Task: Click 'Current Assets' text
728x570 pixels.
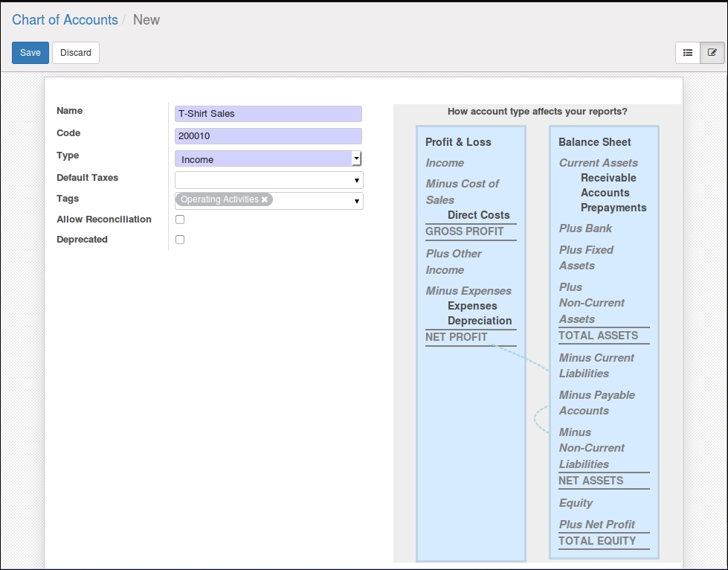Action: tap(598, 163)
